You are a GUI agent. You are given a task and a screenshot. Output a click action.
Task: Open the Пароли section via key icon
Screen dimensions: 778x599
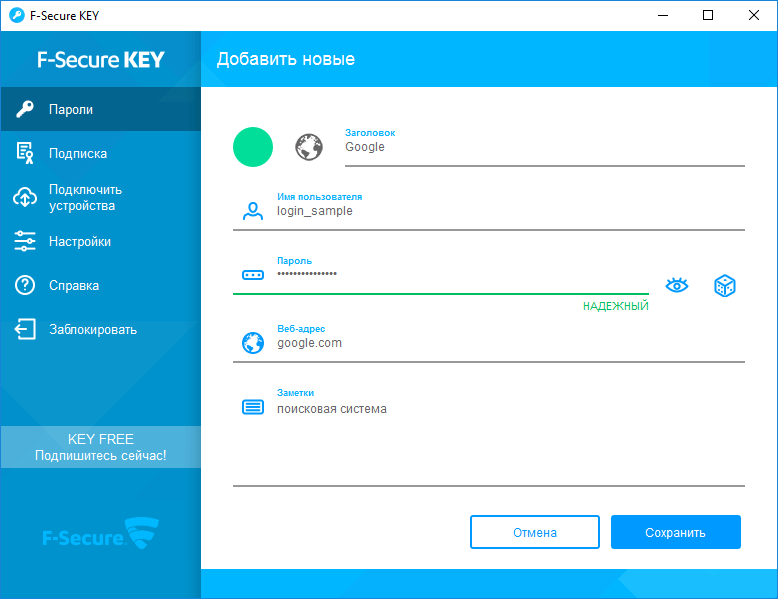click(x=25, y=109)
